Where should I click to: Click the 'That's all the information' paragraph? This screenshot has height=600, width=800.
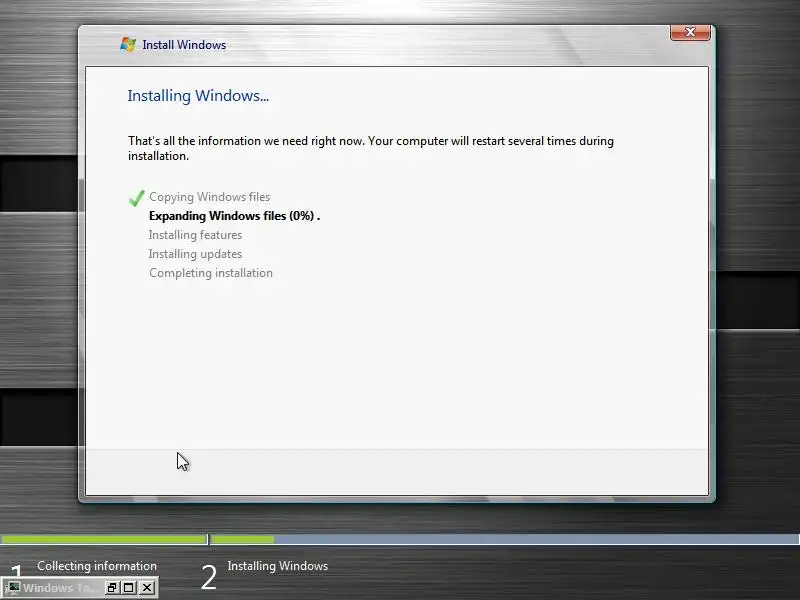pos(371,148)
